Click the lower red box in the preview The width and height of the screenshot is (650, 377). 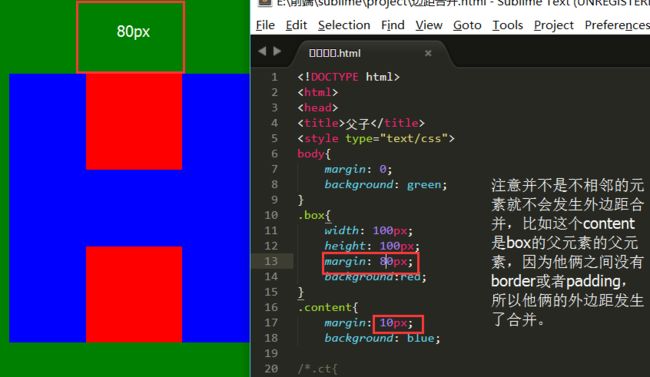click(134, 294)
